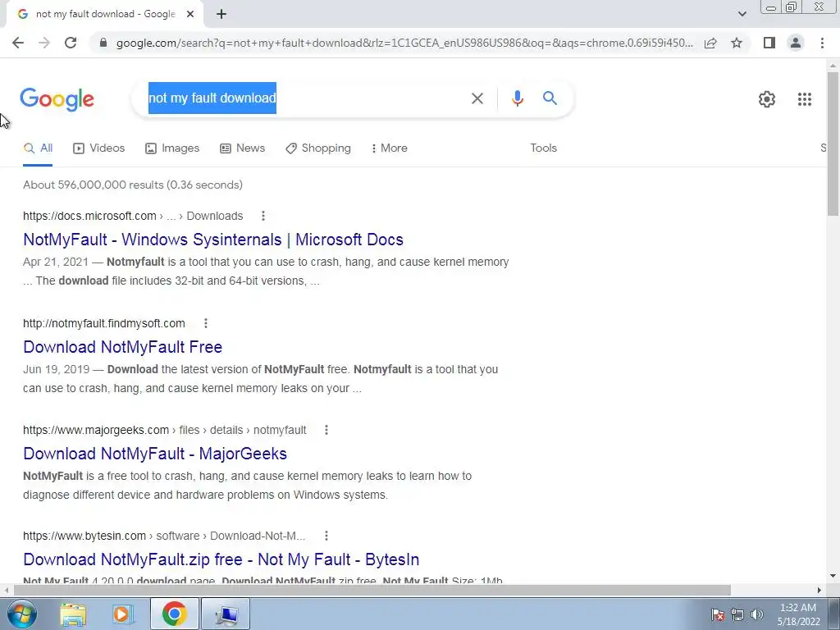Screen dimensions: 840x630
Task: Click the scroll down arrow of the page
Action: point(833,576)
